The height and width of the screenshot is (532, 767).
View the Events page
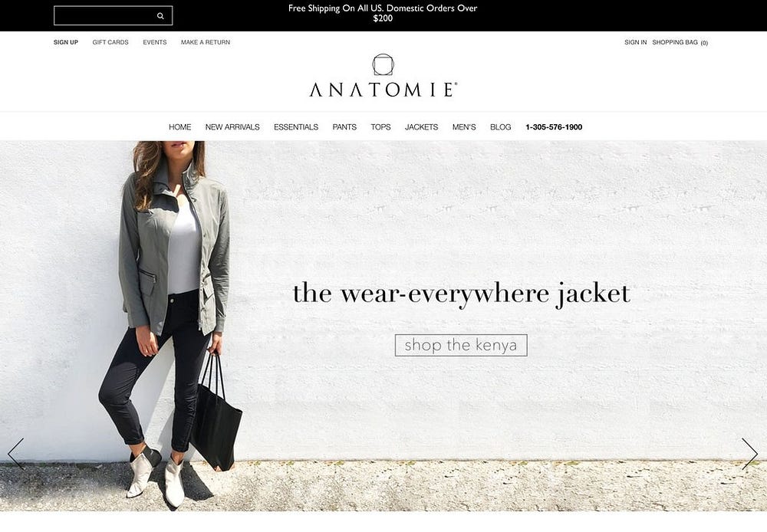(155, 42)
